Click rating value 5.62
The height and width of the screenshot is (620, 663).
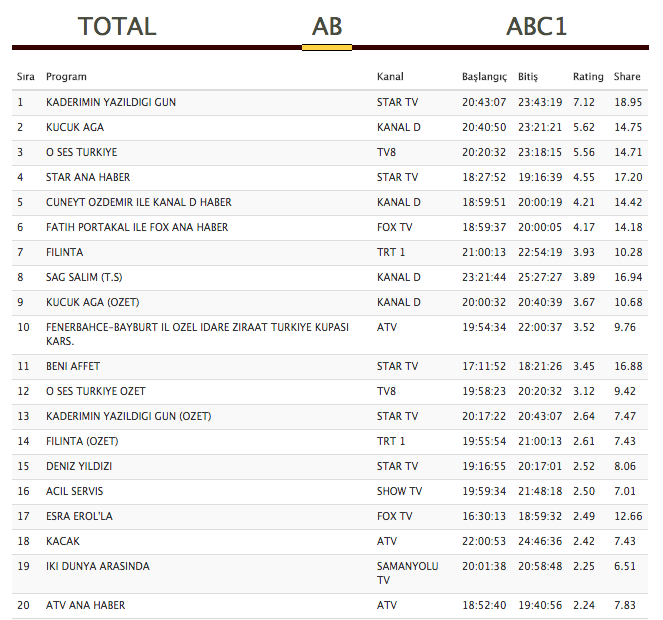click(x=584, y=127)
